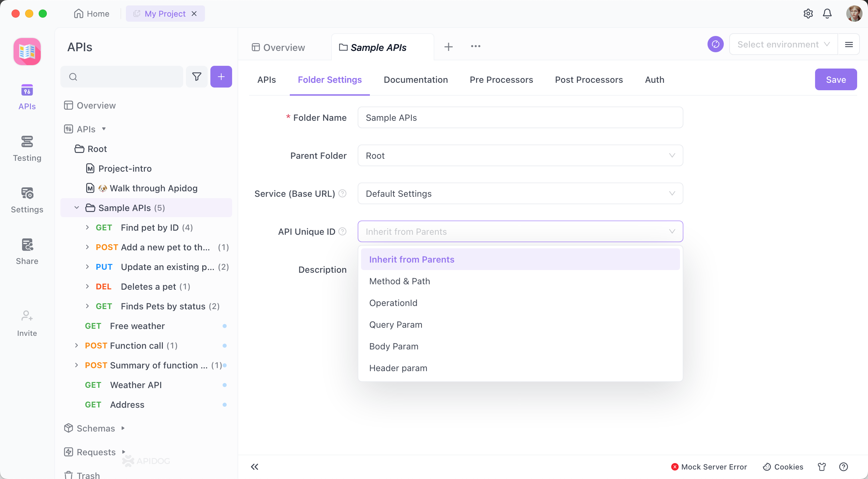Open the Parent Folder dropdown

520,155
